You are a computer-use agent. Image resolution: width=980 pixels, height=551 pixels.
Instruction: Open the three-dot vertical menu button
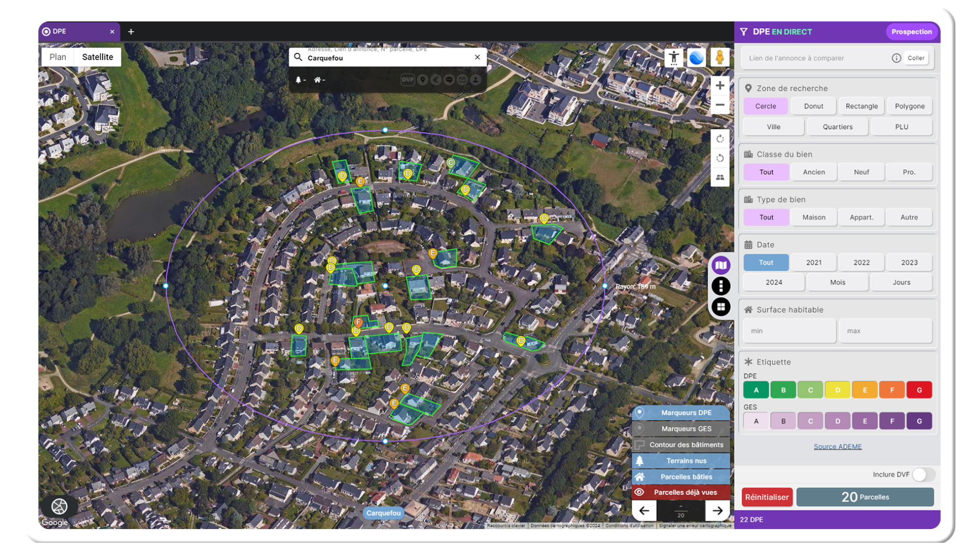[x=721, y=286]
